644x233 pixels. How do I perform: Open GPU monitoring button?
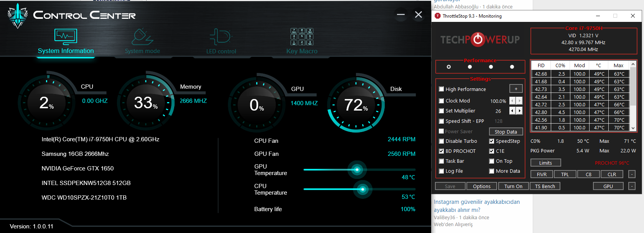pyautogui.click(x=608, y=186)
